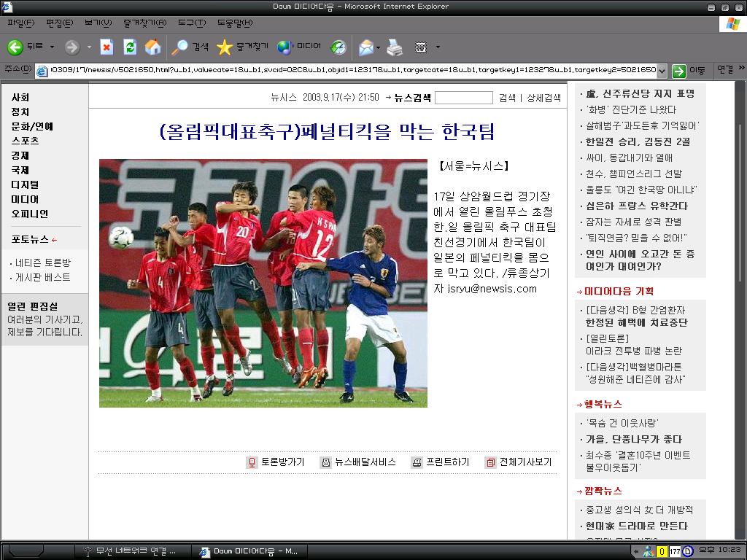This screenshot has height=560, width=747.
Task: Open Edit button dropdown arrow
Action: click(438, 47)
